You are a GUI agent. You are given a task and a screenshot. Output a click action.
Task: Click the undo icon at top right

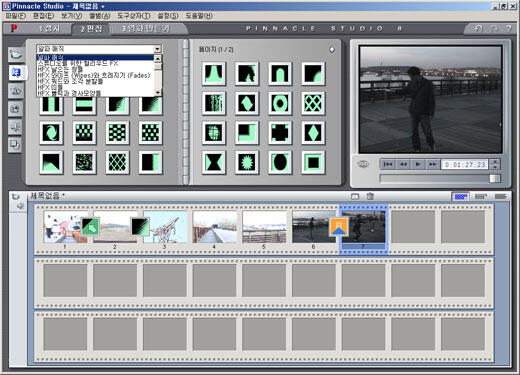pyautogui.click(x=479, y=29)
